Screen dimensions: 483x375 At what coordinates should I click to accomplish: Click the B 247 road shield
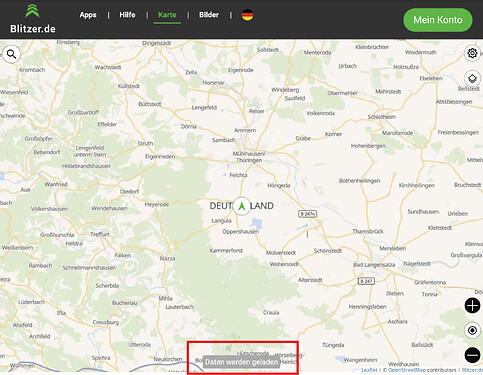(366, 281)
